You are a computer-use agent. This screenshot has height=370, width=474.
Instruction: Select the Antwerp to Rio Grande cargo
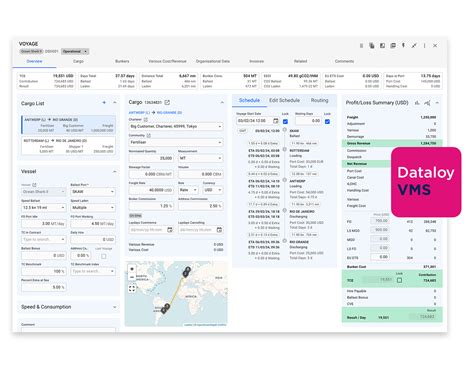point(69,125)
